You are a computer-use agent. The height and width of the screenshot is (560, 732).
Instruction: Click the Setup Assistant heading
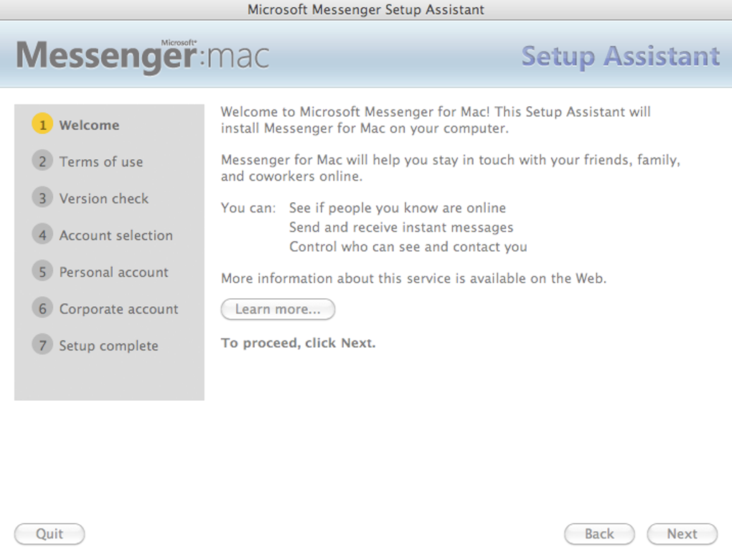click(621, 57)
